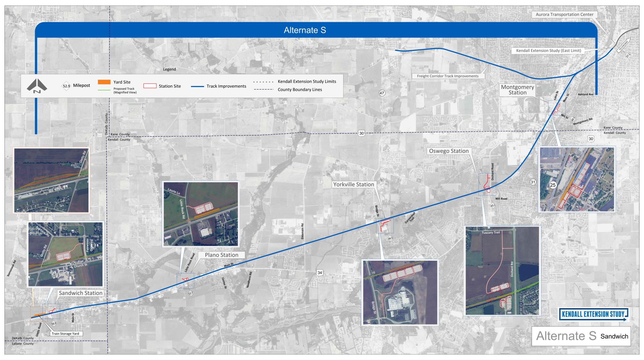The height and width of the screenshot is (360, 644).
Task: Click the Aurora Transportation Center callout
Action: click(564, 15)
